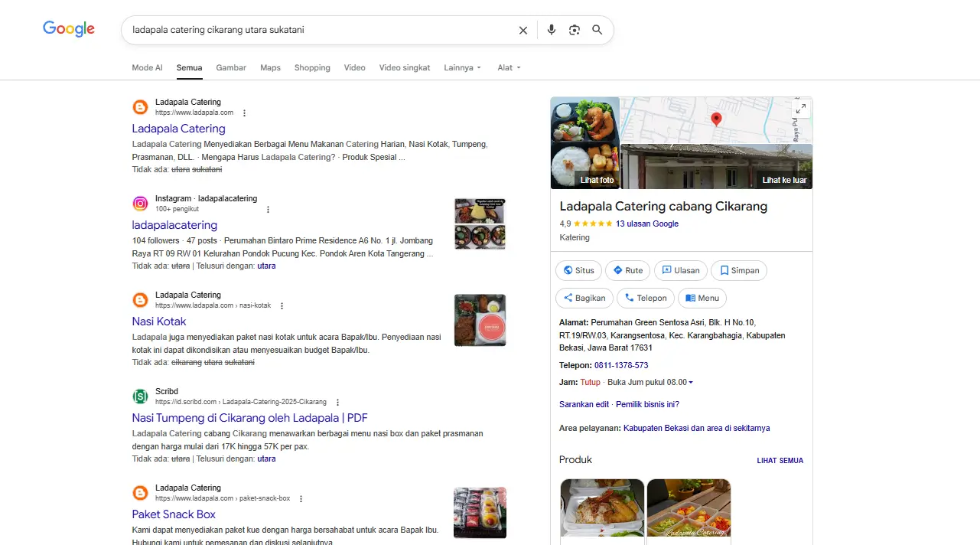Click Nasi Kotak result thumbnail
The width and height of the screenshot is (980, 545).
point(480,320)
